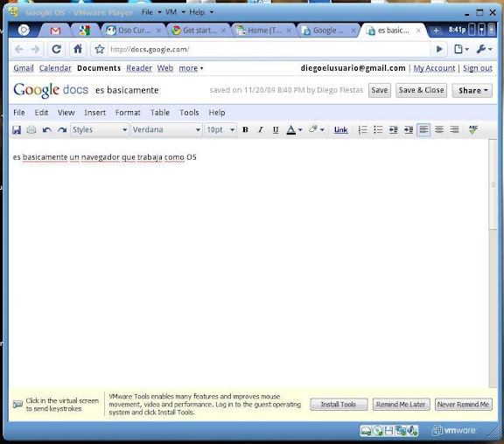
Task: Open the Format menu
Action: 128,113
